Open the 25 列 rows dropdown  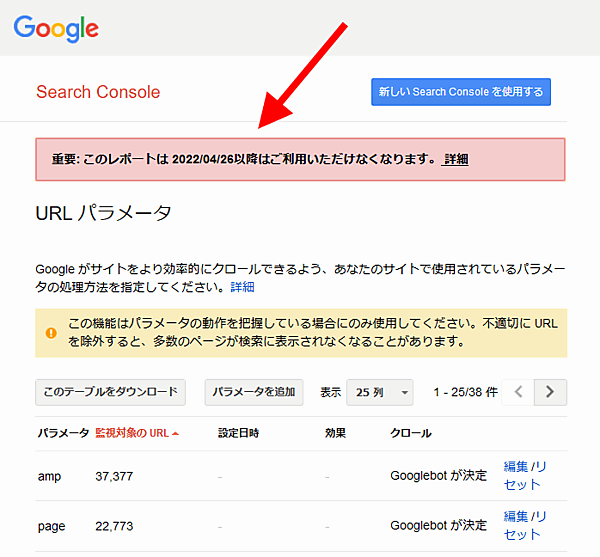click(x=380, y=392)
